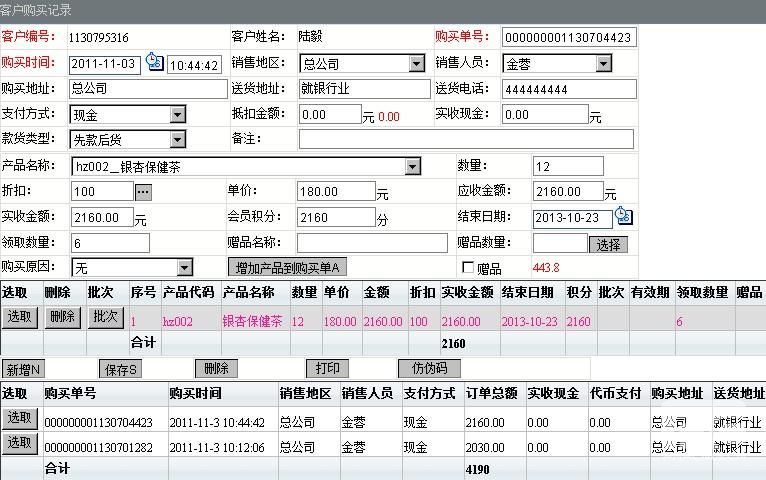Open the 销售人员 dropdown showing 金蓉

coord(603,64)
